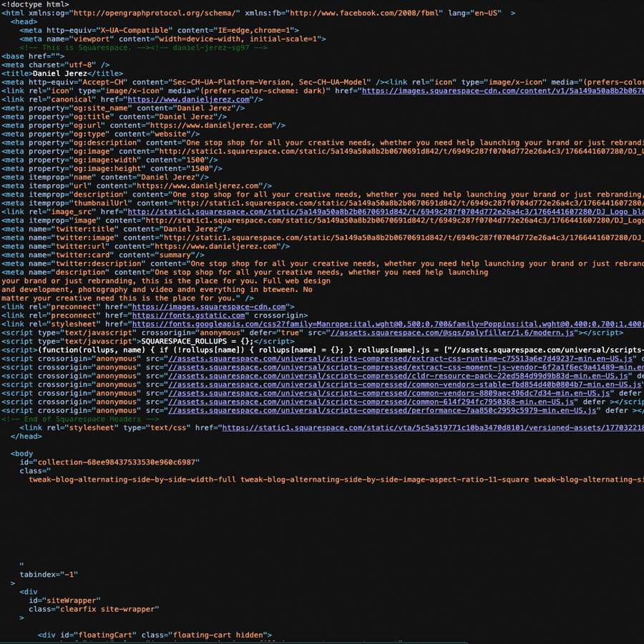
Task: Click SQUARESPACE_ROLLUPS = {}; script text
Action: (197, 341)
